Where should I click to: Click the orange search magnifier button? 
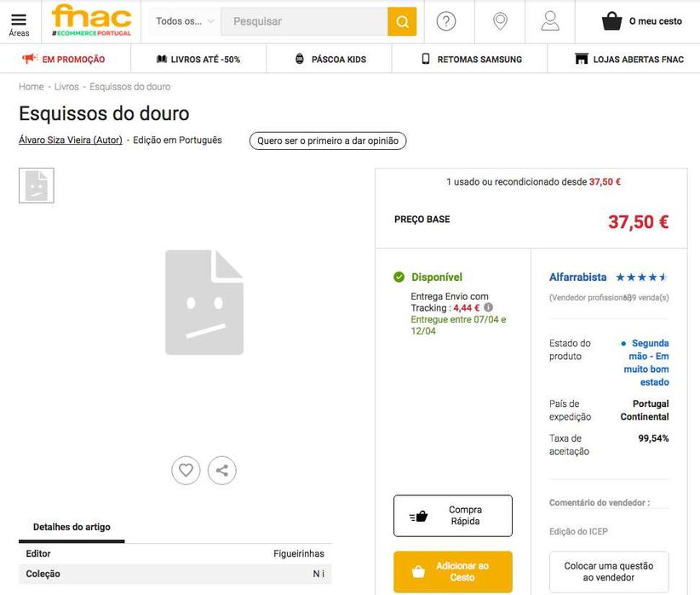tap(402, 21)
